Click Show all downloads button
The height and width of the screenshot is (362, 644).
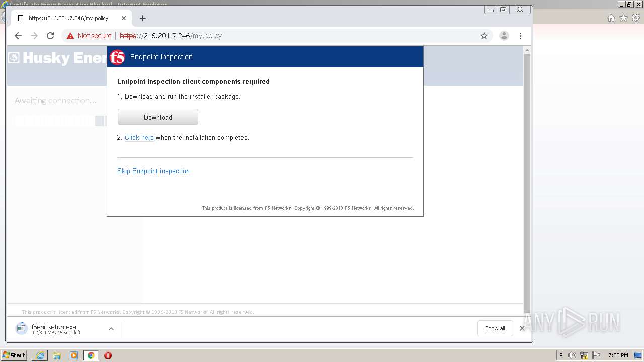[495, 328]
